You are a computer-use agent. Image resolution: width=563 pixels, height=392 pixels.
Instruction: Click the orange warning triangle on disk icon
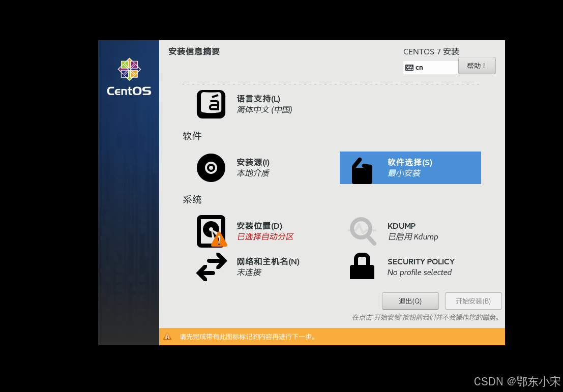pyautogui.click(x=219, y=239)
